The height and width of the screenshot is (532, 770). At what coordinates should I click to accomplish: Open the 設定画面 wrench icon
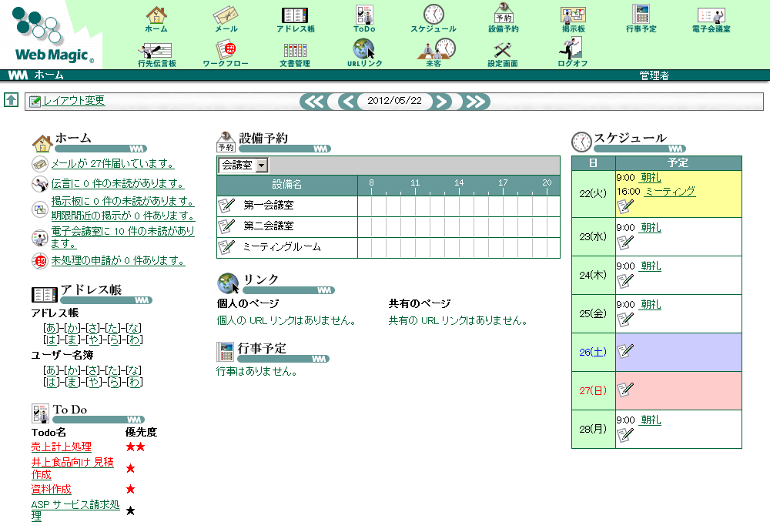[x=502, y=50]
